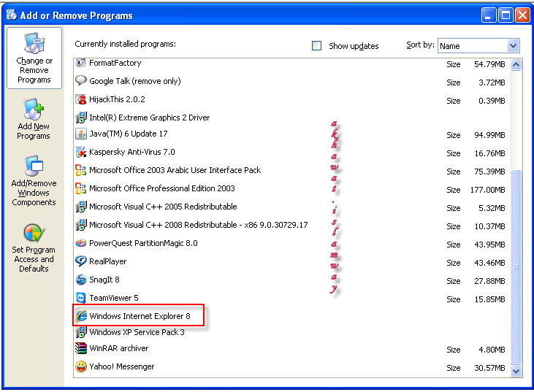The image size is (534, 392).
Task: Select the SnagIt 8 entry
Action: [292, 280]
